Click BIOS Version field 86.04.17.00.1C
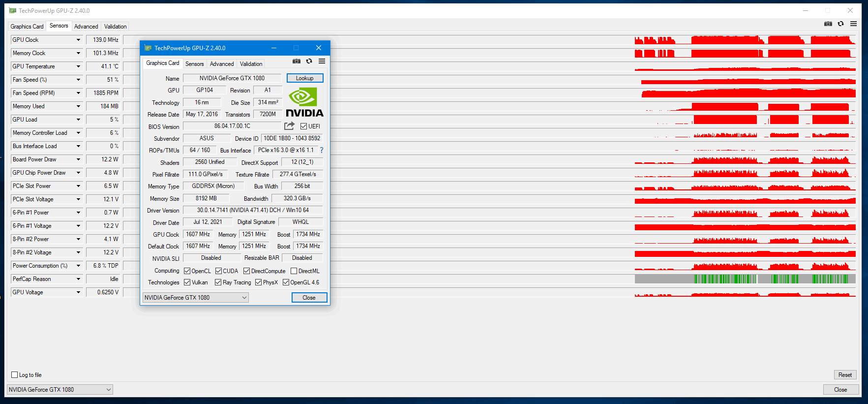This screenshot has height=404, width=868. [232, 126]
